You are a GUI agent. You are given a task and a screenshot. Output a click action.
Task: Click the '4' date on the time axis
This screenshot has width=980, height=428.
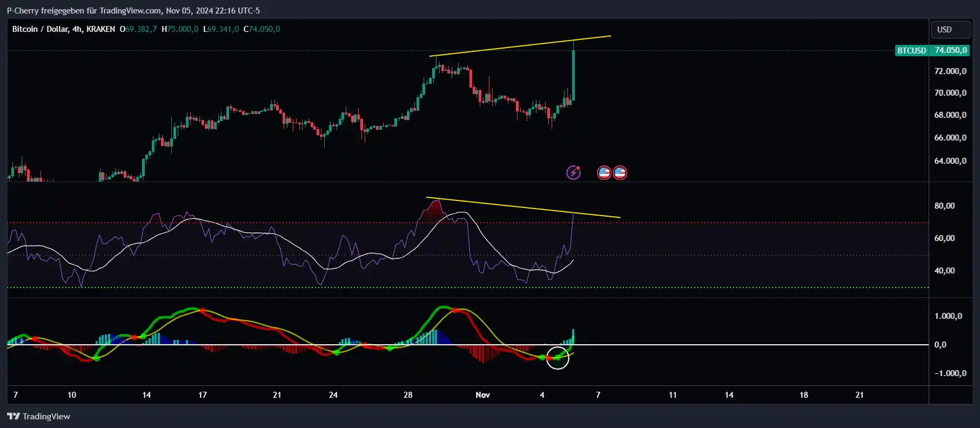tap(542, 395)
